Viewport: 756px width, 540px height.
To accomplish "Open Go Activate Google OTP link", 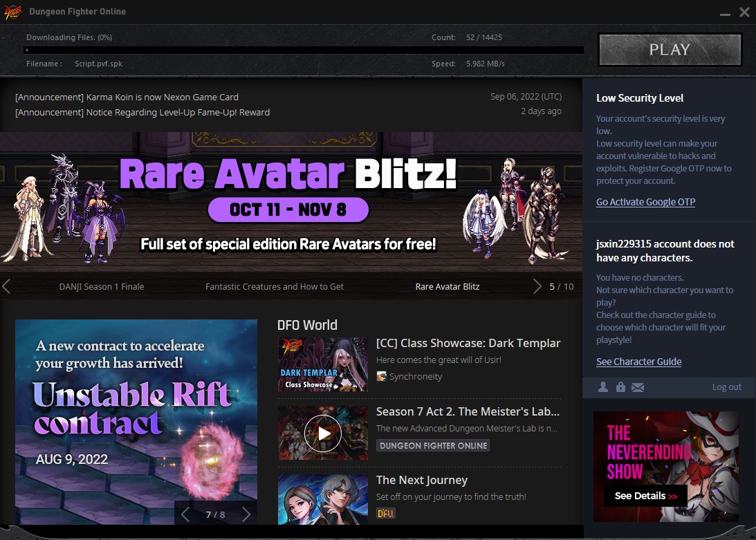I will (645, 202).
